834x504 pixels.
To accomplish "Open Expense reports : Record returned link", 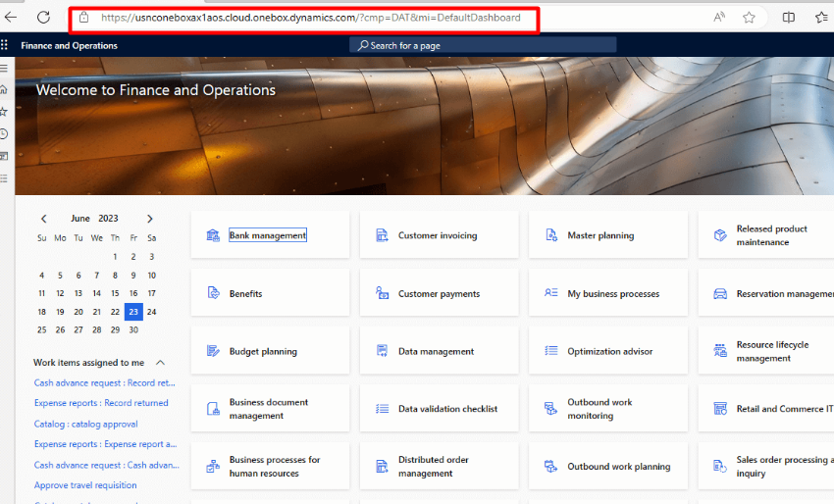I will click(101, 403).
